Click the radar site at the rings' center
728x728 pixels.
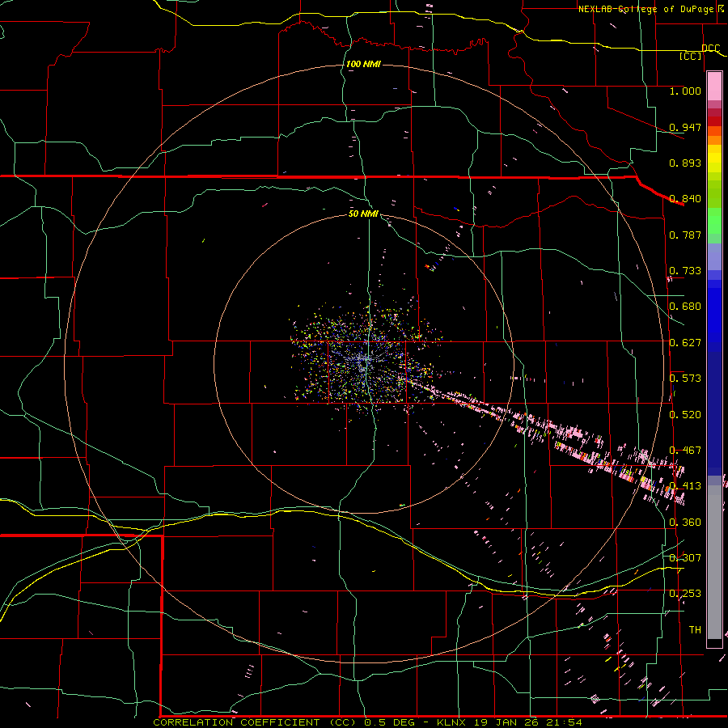point(365,362)
